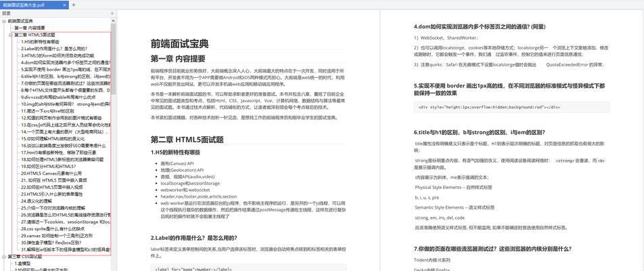
Task: Open outline item 13.在css/js代码上线之后
Action: 66,125
